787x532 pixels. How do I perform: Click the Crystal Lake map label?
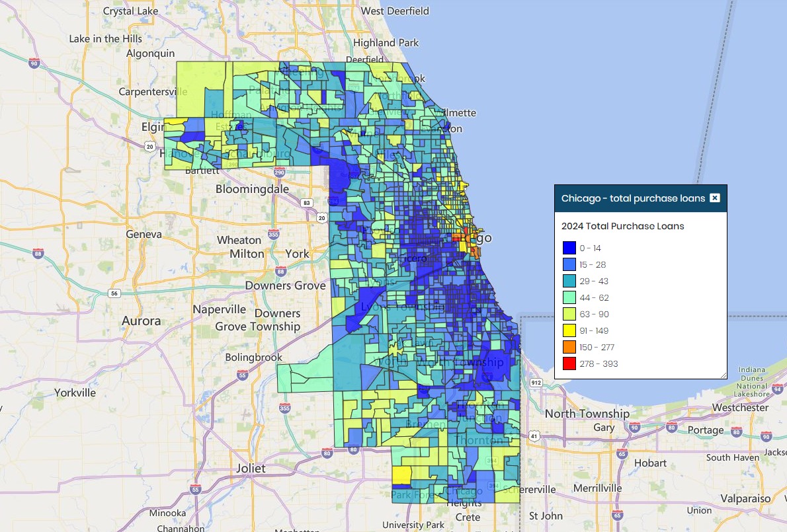tap(130, 11)
